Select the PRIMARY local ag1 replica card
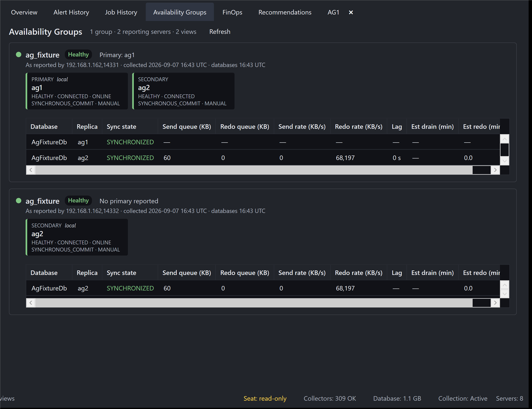Image resolution: width=532 pixels, height=409 pixels. 77,91
